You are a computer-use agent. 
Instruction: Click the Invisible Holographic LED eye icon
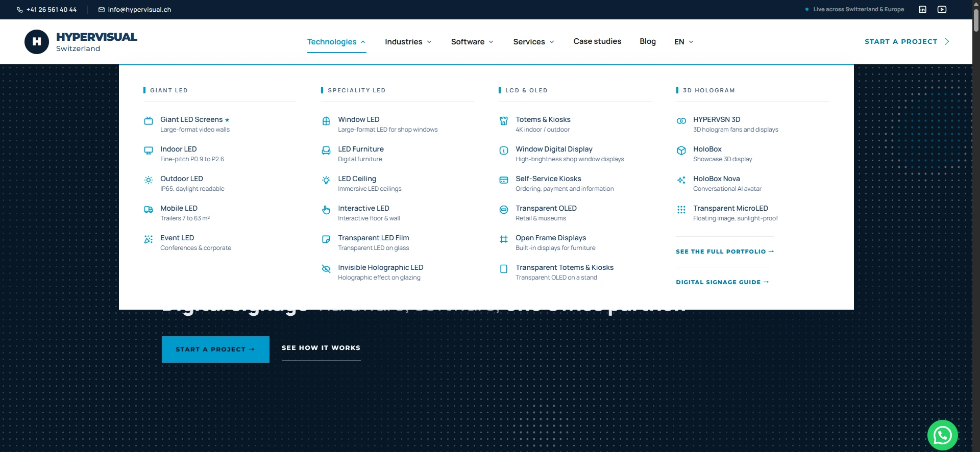coord(326,269)
